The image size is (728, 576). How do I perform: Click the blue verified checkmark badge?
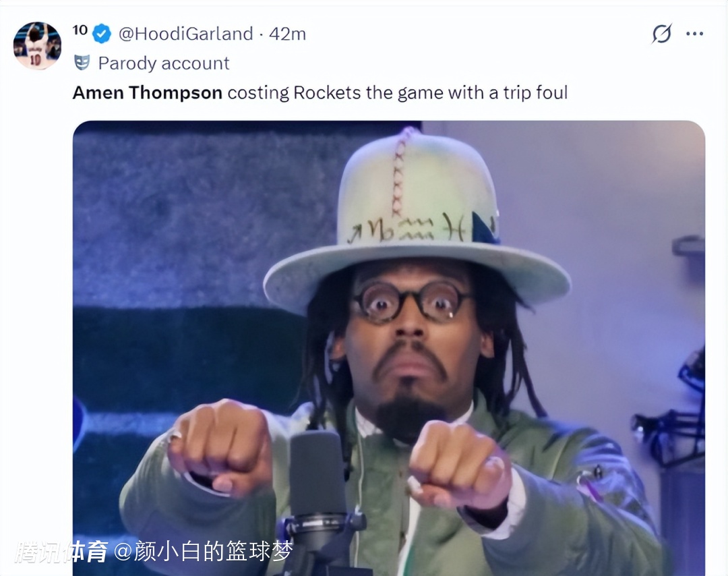tap(102, 34)
